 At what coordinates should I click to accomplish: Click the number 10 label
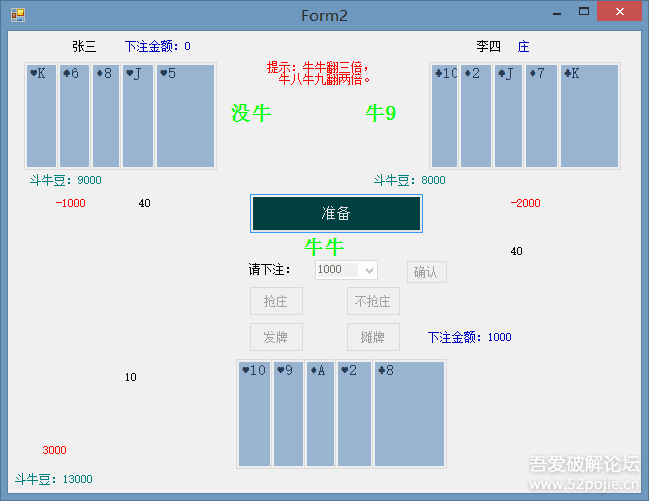point(131,377)
